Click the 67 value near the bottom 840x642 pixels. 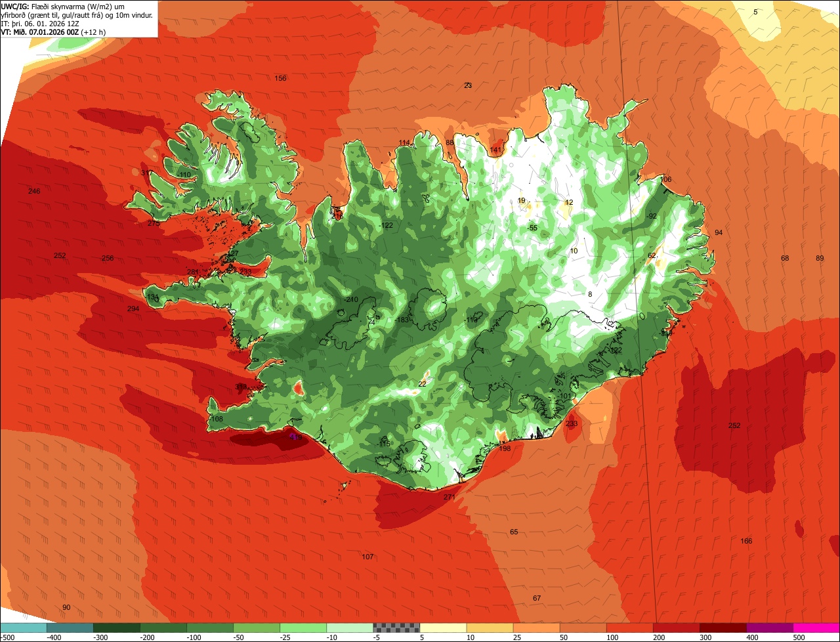(x=537, y=598)
